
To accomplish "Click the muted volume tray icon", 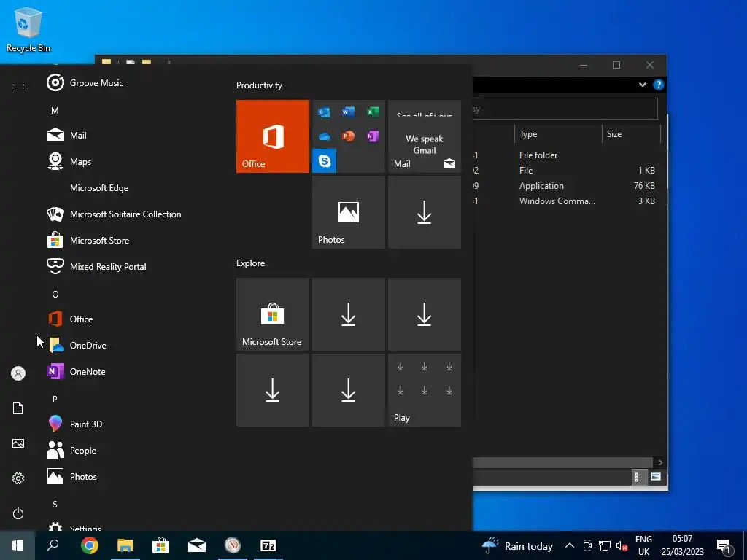I will point(622,546).
